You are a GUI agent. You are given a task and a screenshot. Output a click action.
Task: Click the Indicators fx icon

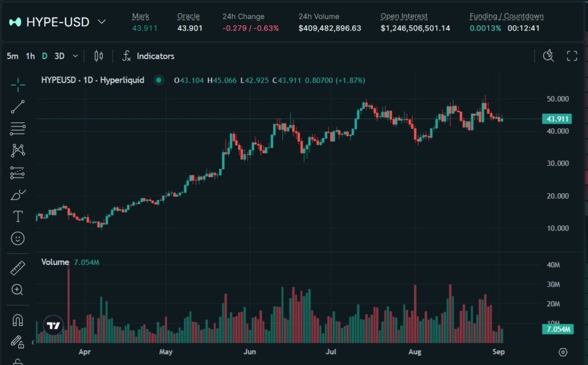pyautogui.click(x=126, y=56)
